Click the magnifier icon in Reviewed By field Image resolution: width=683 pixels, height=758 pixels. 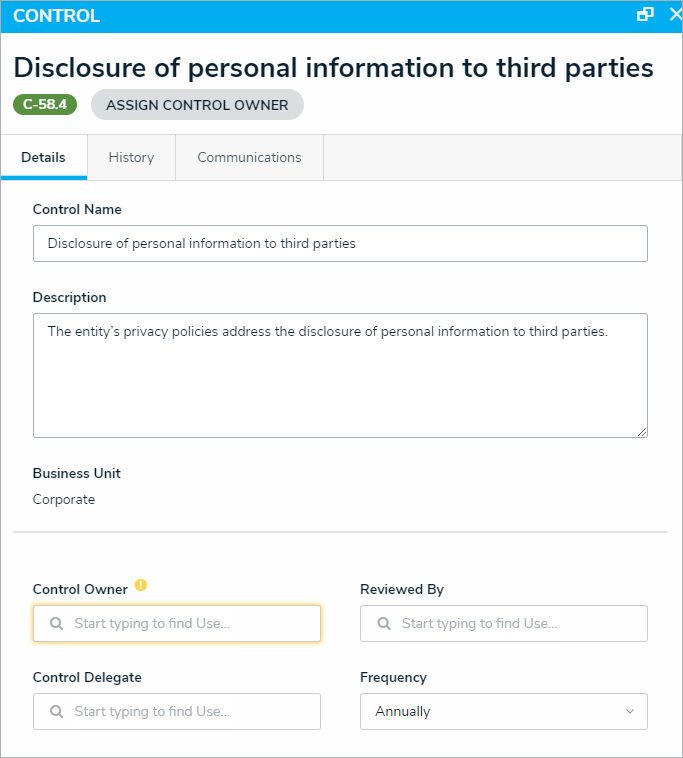point(383,623)
